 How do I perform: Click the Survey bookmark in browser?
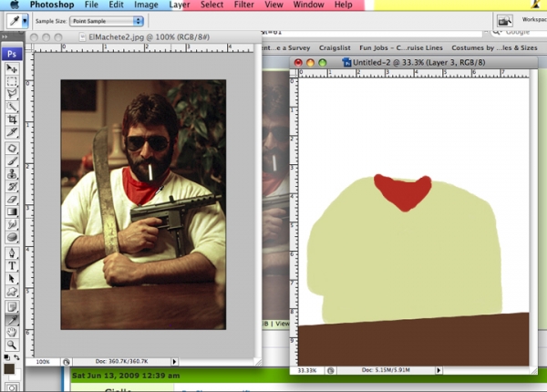click(286, 47)
